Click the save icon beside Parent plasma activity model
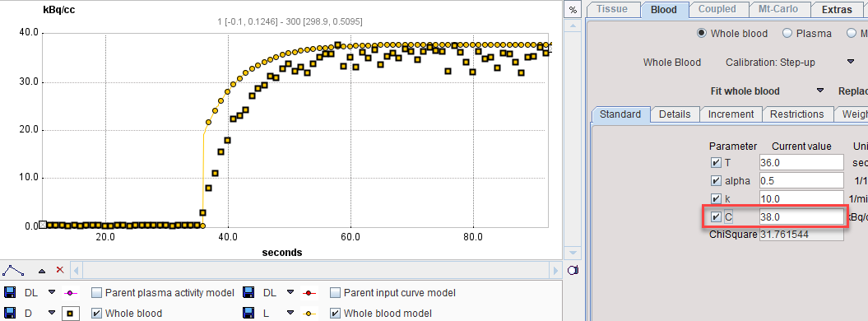This screenshot has width=868, height=321. (x=11, y=292)
